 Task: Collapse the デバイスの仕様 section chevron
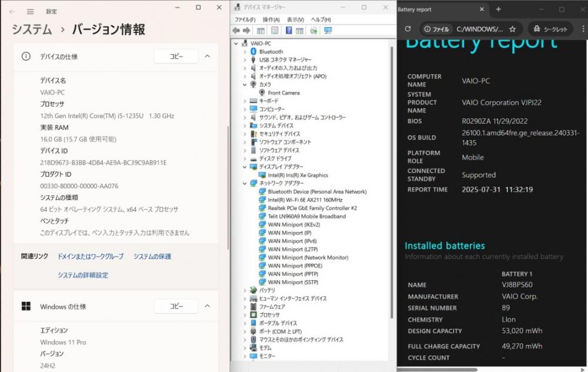pyautogui.click(x=208, y=57)
